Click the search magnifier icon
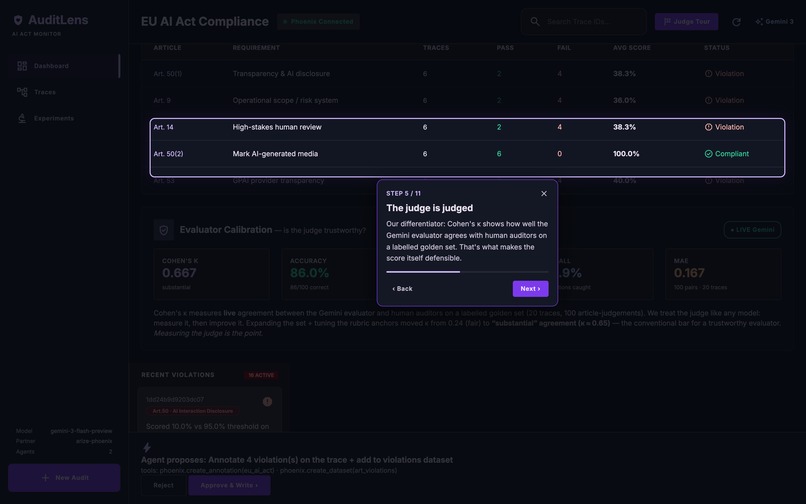 pos(535,22)
